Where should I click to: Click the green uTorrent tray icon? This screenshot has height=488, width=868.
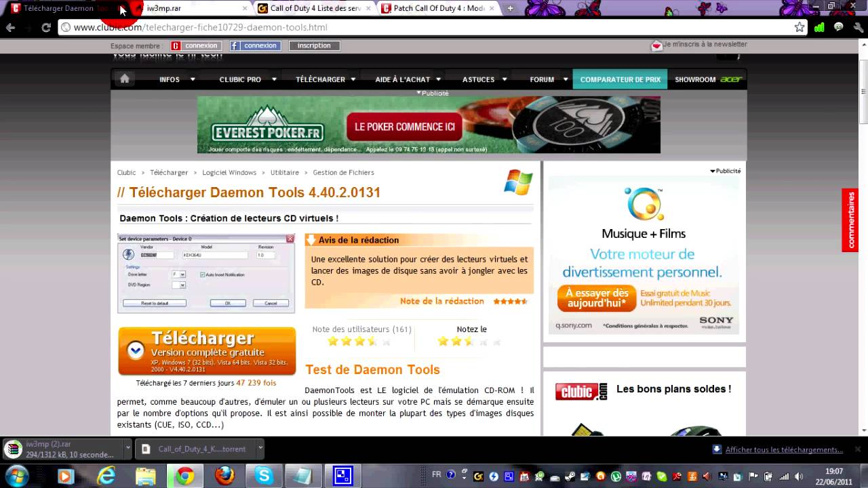[616, 476]
